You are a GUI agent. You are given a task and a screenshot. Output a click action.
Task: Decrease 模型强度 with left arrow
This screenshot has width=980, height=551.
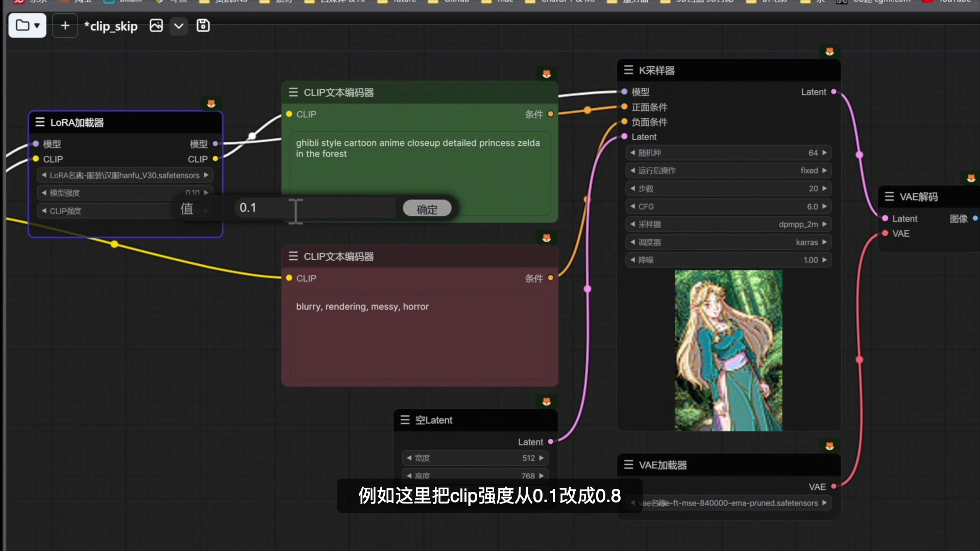[44, 193]
